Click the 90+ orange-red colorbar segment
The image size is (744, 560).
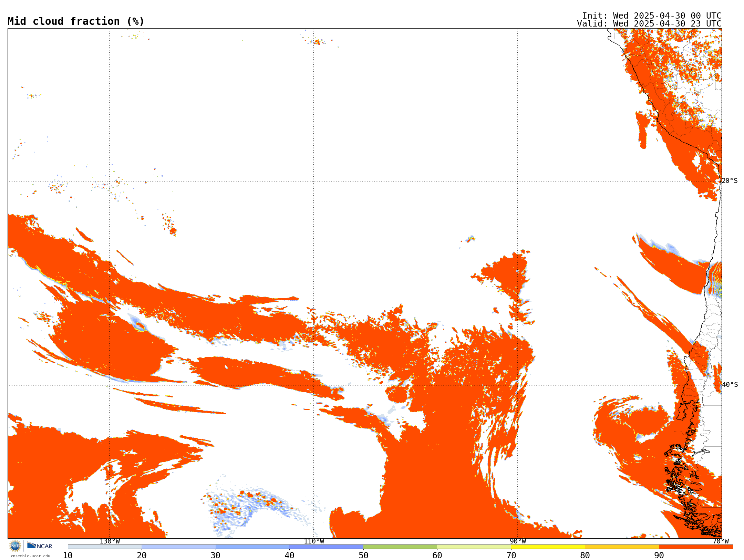[x=696, y=547]
